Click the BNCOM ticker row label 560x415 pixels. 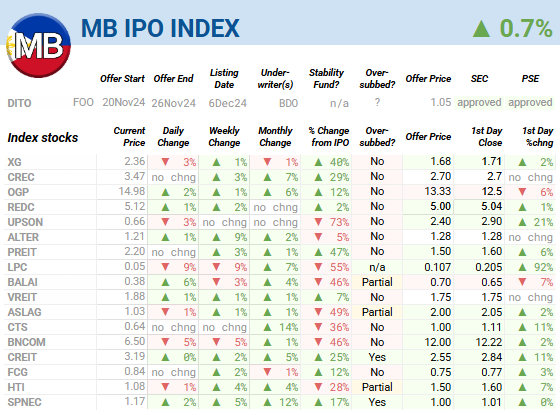(x=26, y=342)
